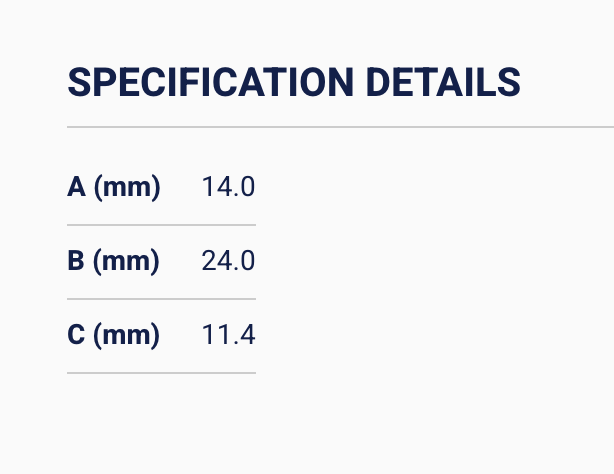614x474 pixels.
Task: Click the letter B in the second row
Action: [76, 261]
